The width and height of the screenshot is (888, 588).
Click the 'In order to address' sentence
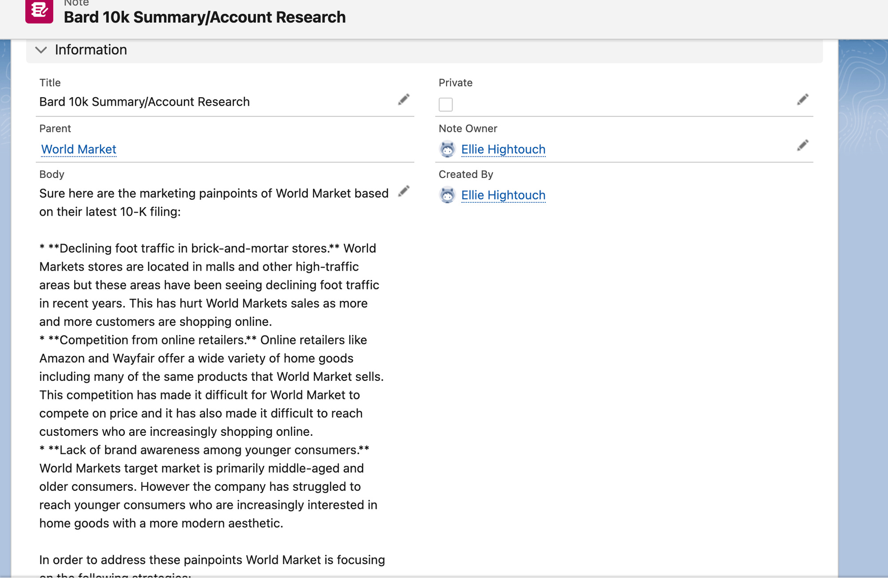click(x=212, y=560)
